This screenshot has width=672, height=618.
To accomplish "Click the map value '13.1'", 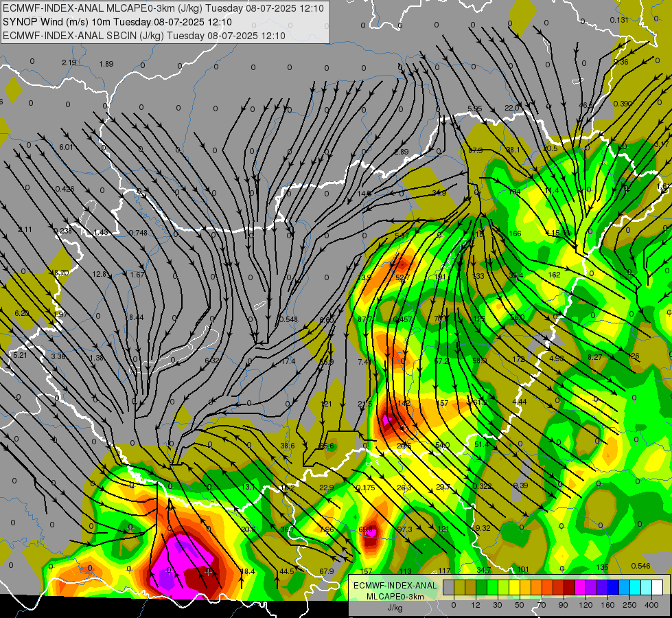I will (x=248, y=488).
